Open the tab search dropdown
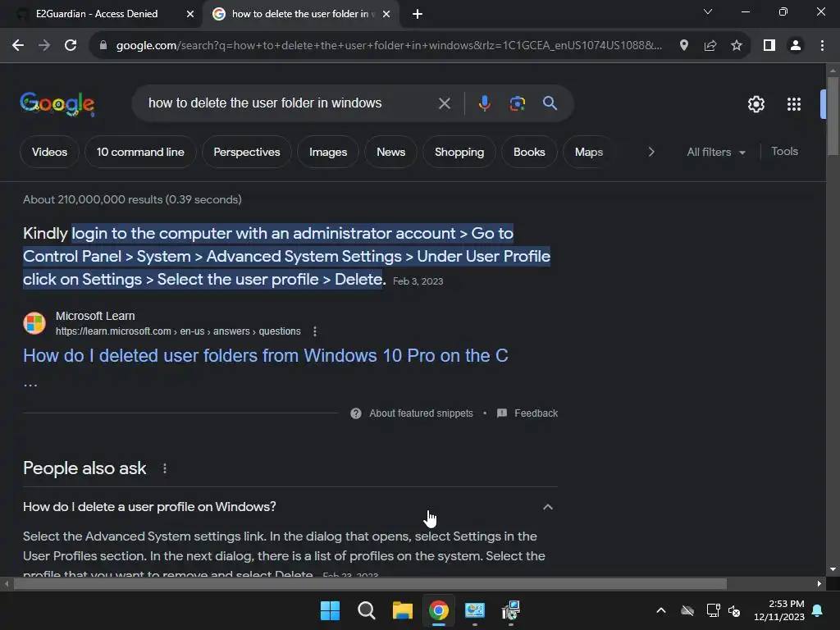The width and height of the screenshot is (840, 630). coord(708,11)
